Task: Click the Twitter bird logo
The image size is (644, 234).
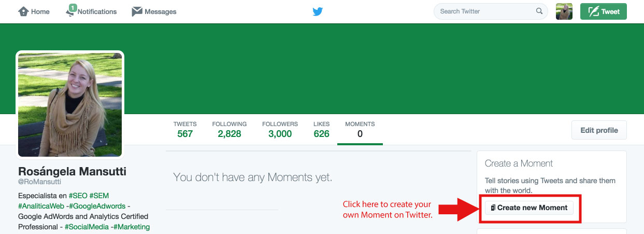Action: [x=318, y=11]
